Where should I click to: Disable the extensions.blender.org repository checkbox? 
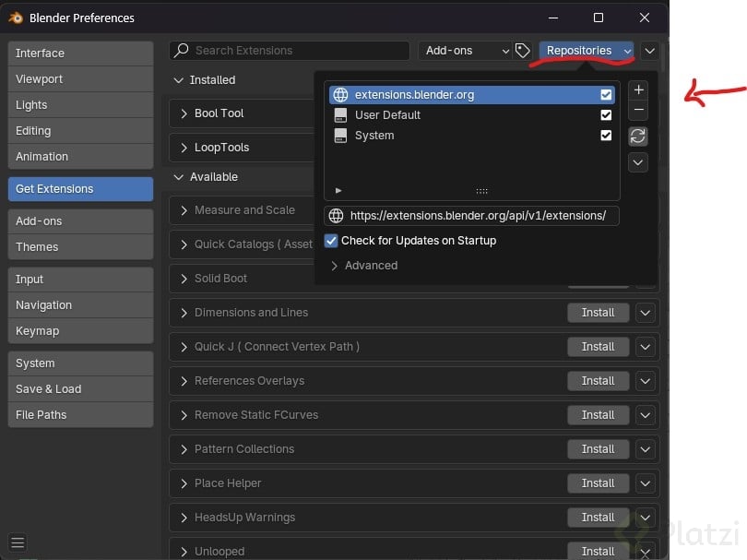606,95
